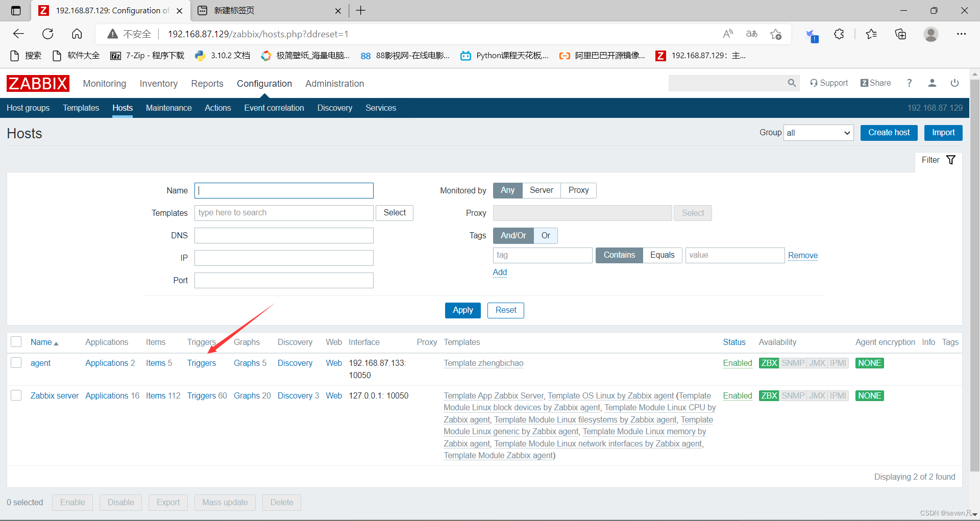
Task: Click Add tag link
Action: click(500, 272)
